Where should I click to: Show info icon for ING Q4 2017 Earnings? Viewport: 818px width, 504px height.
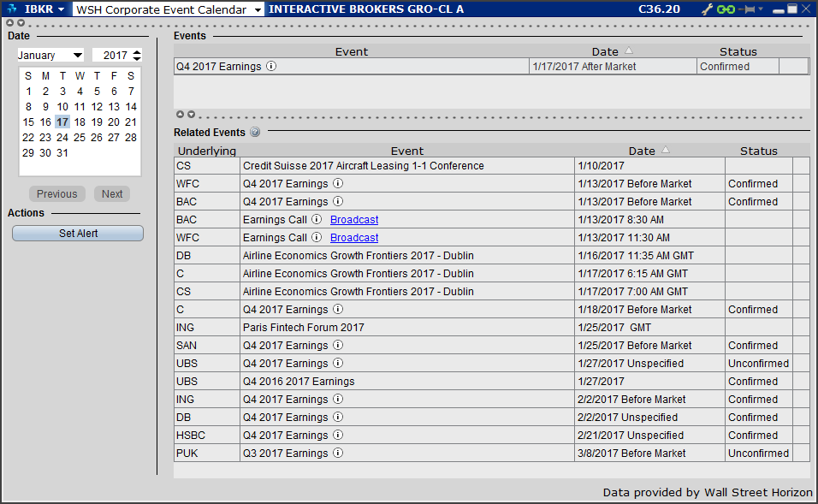tap(338, 399)
